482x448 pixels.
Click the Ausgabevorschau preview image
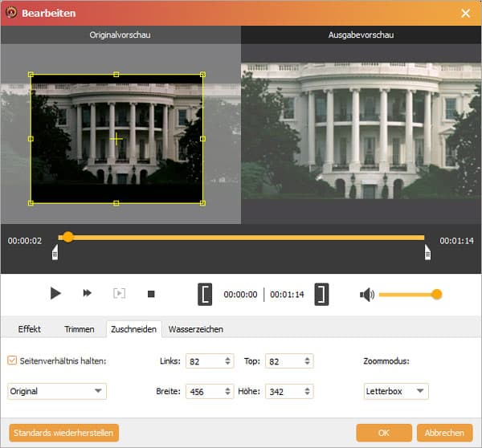[361, 131]
